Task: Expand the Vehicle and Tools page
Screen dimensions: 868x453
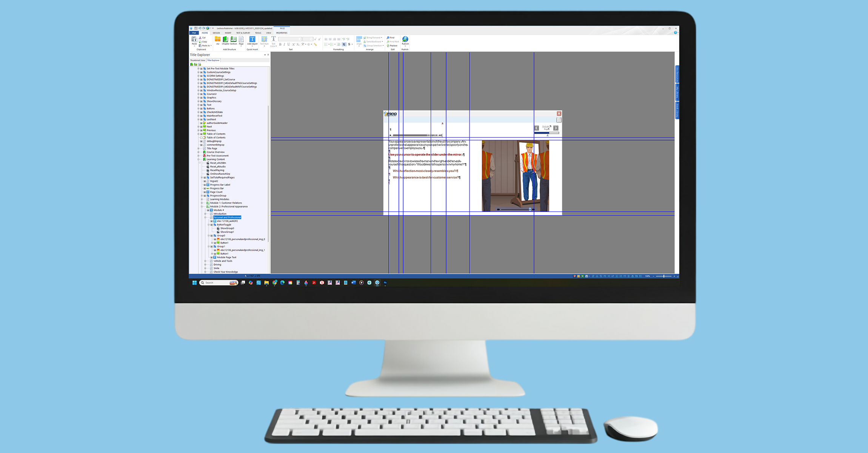Action: [x=205, y=261]
